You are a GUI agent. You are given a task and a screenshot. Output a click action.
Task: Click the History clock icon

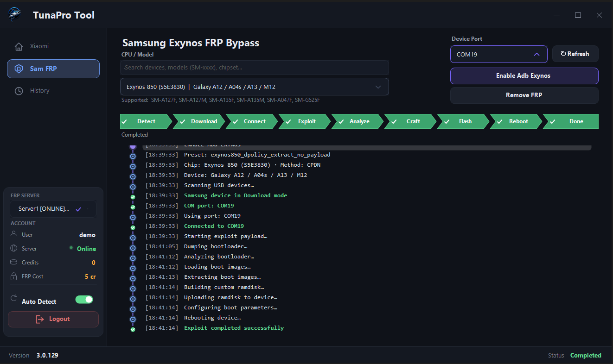(19, 91)
